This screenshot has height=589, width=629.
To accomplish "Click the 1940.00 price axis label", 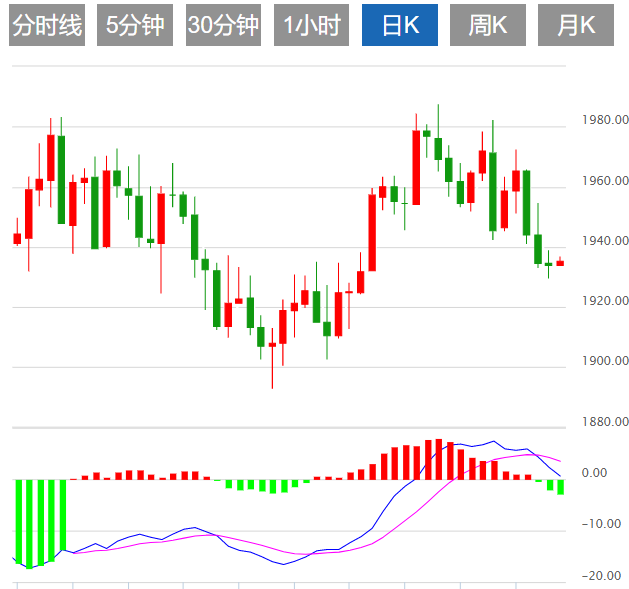I will [x=605, y=240].
